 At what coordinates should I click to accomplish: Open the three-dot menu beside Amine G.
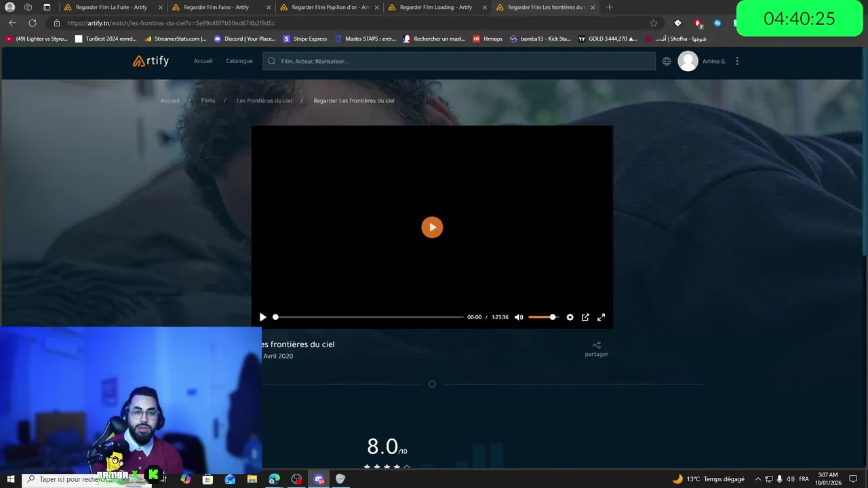click(x=737, y=61)
